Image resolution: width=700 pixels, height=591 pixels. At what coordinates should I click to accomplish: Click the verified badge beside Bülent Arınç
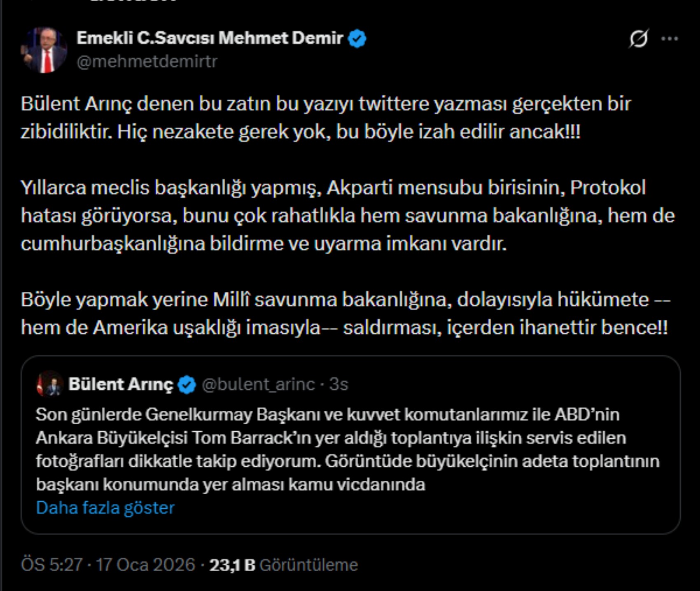coord(187,384)
